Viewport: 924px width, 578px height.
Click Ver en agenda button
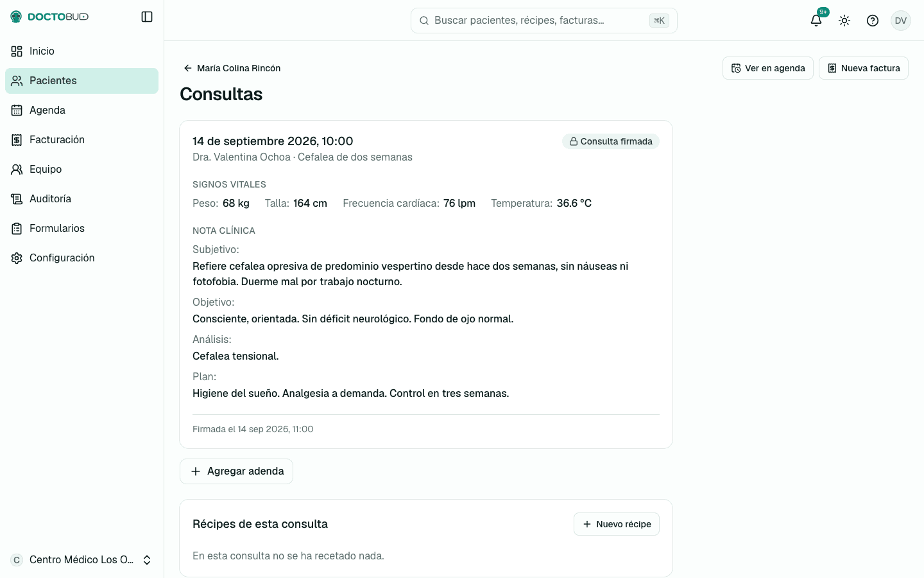point(768,68)
